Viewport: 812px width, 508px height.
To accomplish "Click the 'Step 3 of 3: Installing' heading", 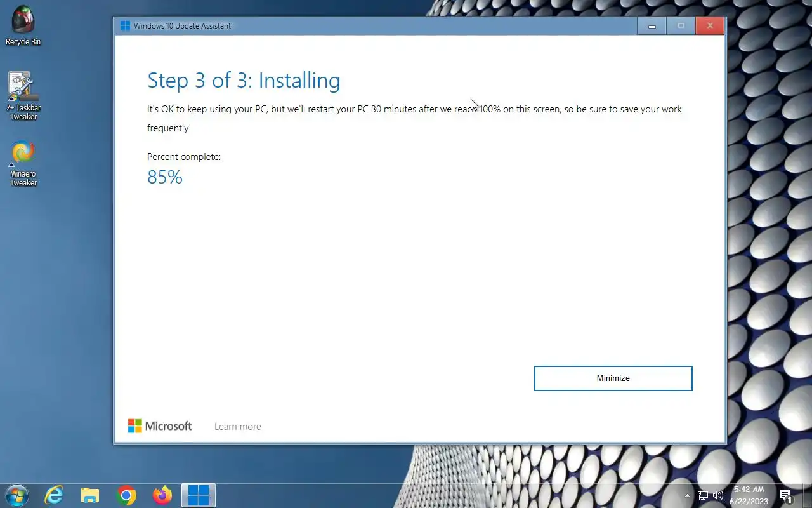I will coord(244,81).
